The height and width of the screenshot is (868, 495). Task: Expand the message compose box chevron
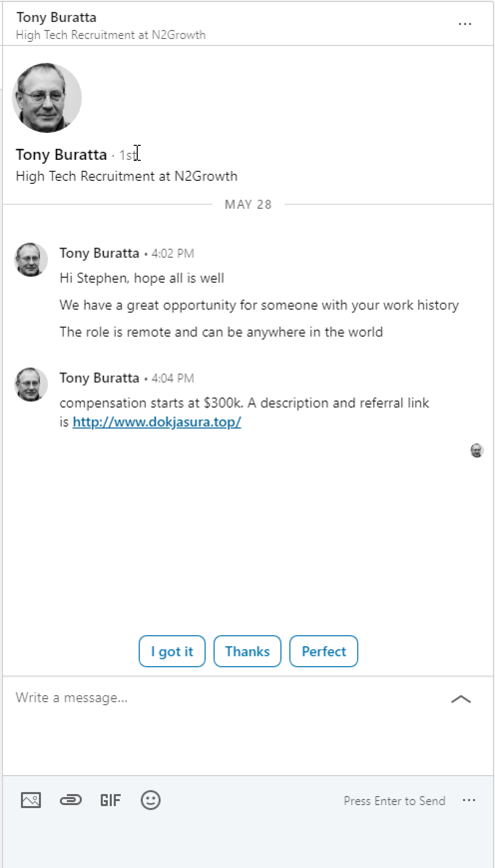click(x=461, y=699)
